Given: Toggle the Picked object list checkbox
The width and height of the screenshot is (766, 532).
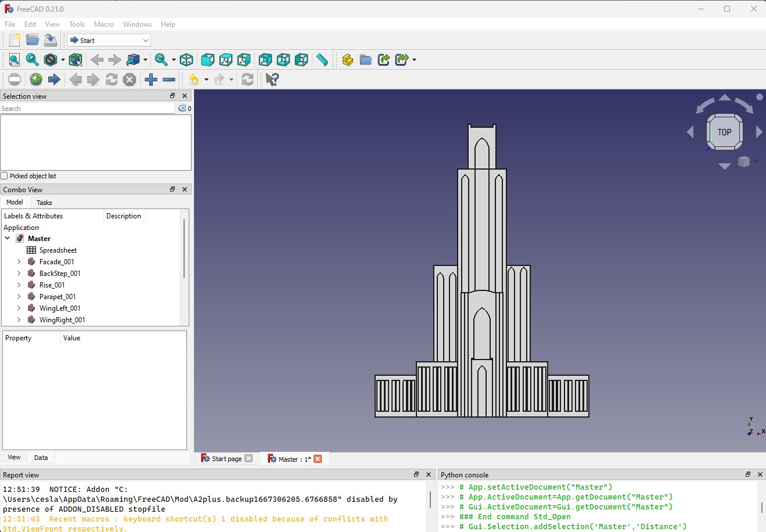Looking at the screenshot, I should click(4, 176).
